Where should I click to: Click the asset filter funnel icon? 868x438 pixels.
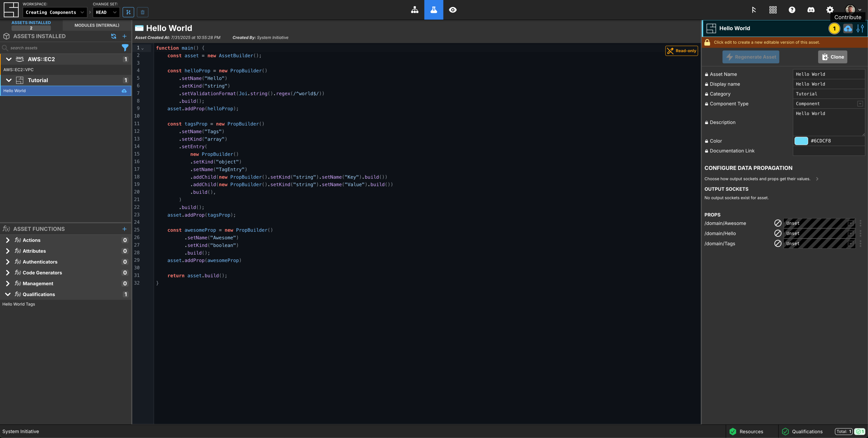(x=125, y=48)
